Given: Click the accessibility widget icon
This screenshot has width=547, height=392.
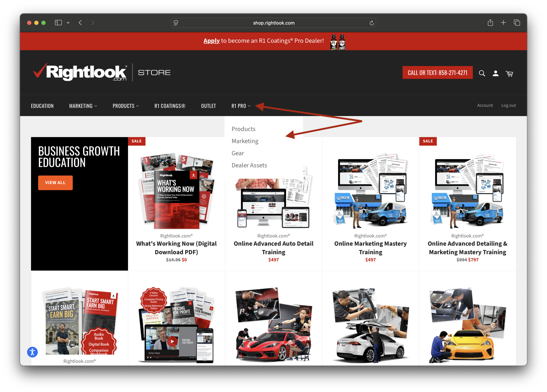Looking at the screenshot, I should point(32,352).
